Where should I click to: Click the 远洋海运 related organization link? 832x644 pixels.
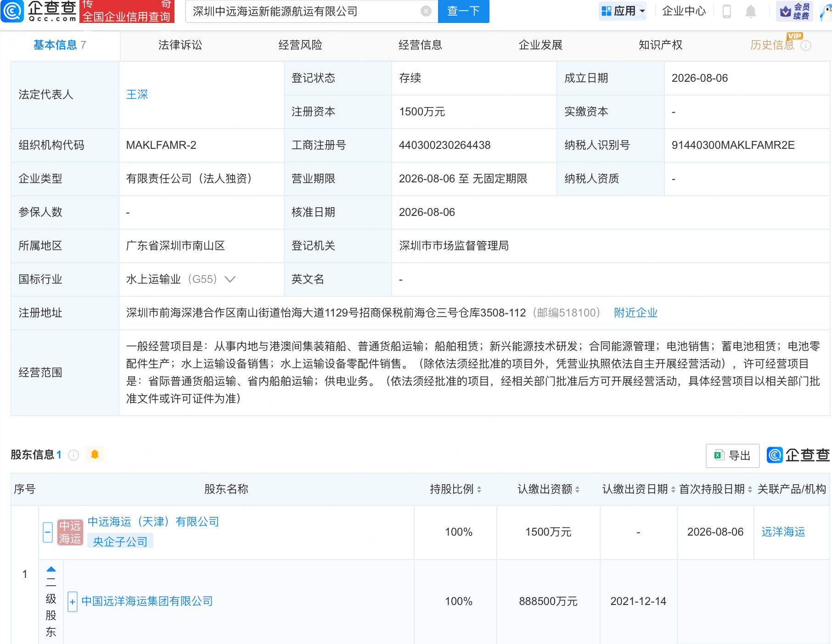tap(783, 532)
